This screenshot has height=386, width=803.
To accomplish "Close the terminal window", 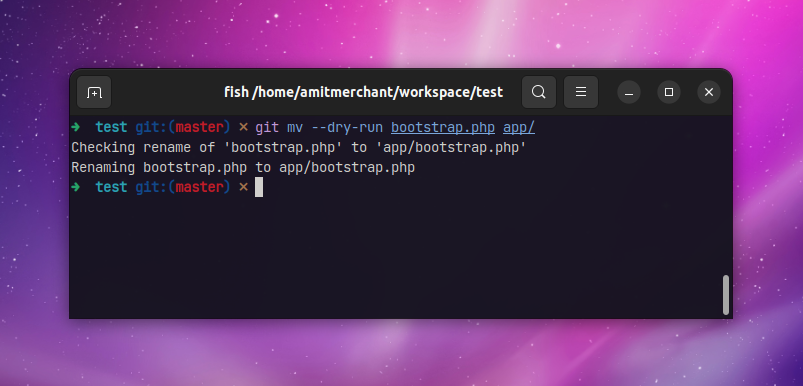I will (709, 92).
